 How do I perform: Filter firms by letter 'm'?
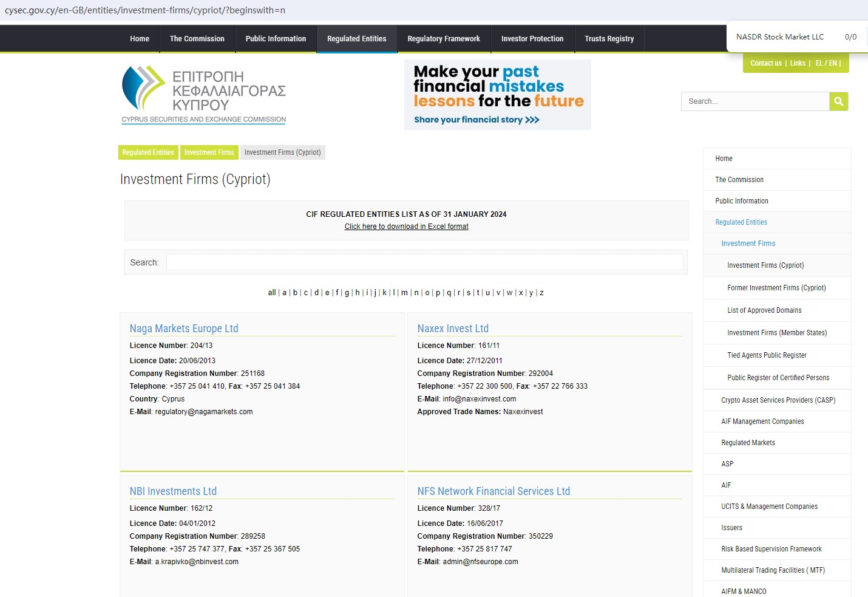click(x=404, y=293)
